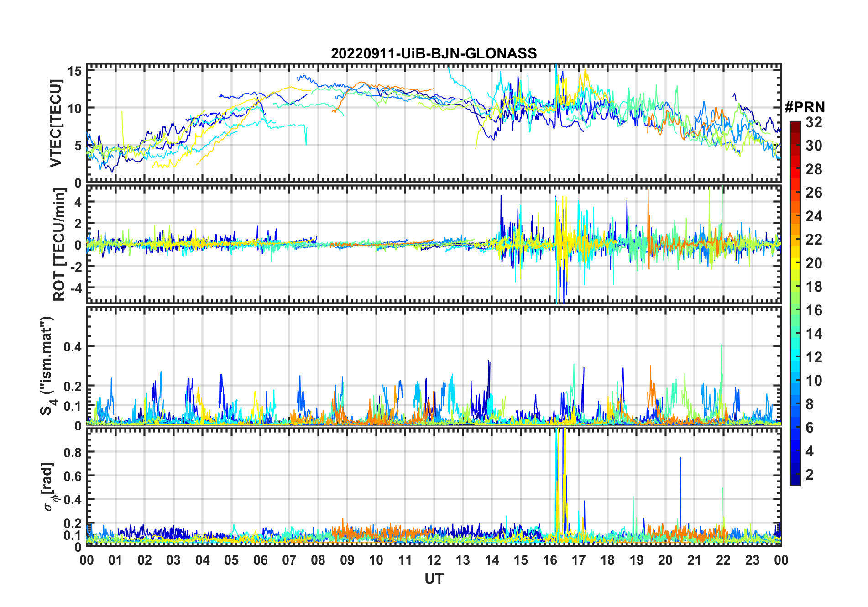Select the 19 tick on the UT axis
The height and width of the screenshot is (607, 868).
(636, 560)
